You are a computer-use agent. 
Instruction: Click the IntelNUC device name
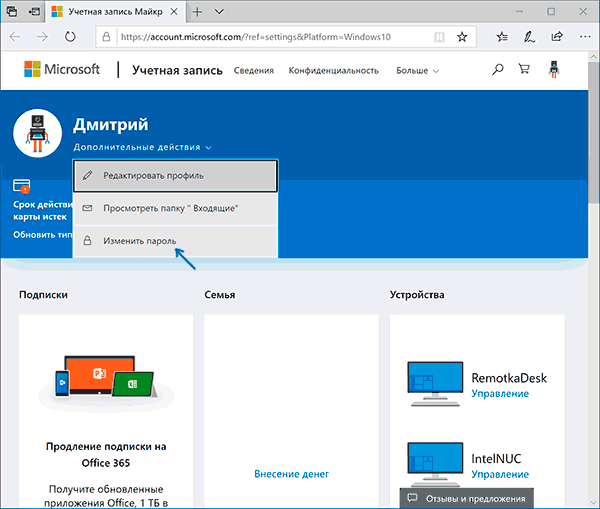(x=496, y=459)
